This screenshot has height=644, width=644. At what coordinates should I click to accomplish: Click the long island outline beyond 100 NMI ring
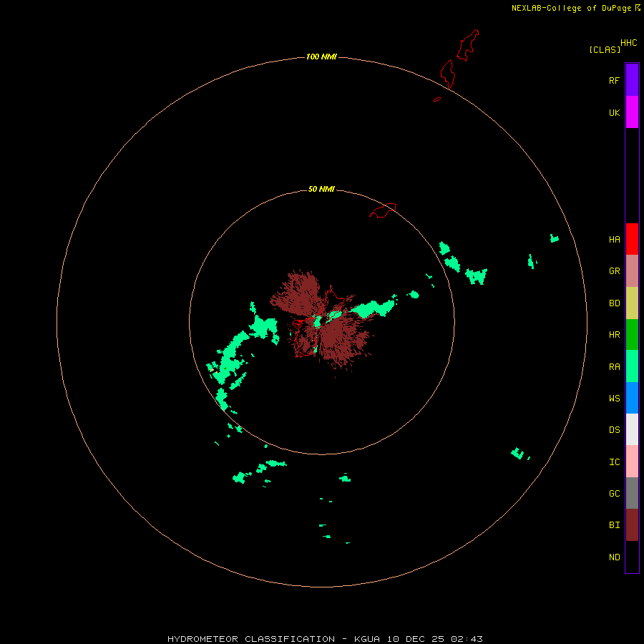tap(468, 45)
